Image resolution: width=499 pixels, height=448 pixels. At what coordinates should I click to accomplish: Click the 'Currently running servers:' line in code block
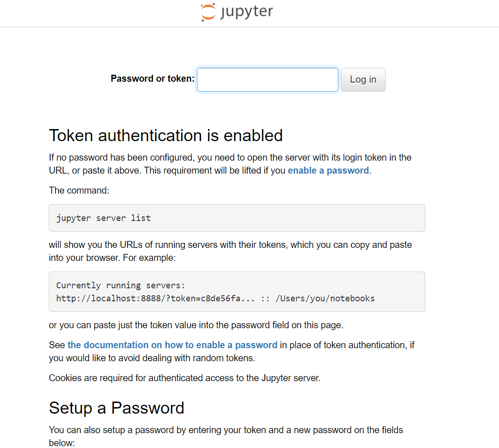pos(120,285)
